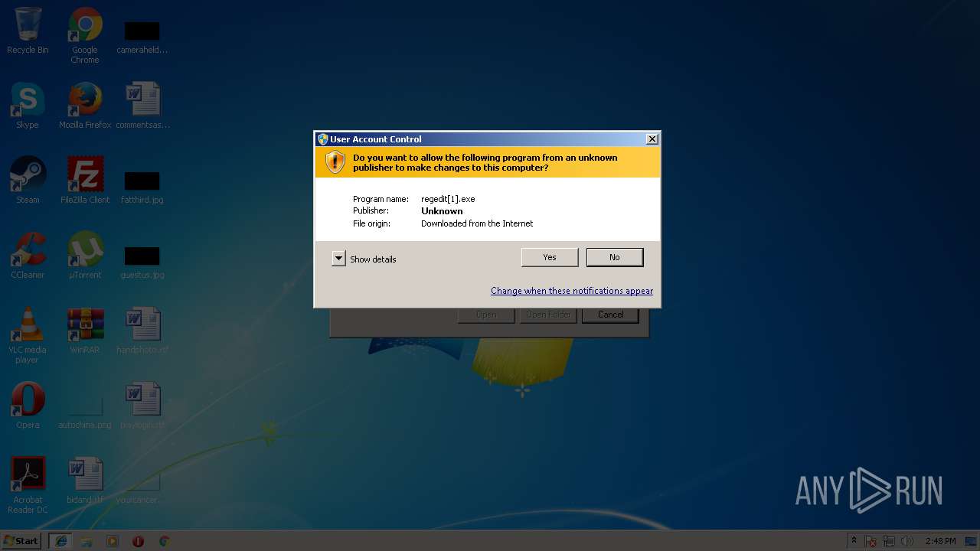Open Opera from taskbar
The width and height of the screenshot is (980, 551).
[138, 541]
